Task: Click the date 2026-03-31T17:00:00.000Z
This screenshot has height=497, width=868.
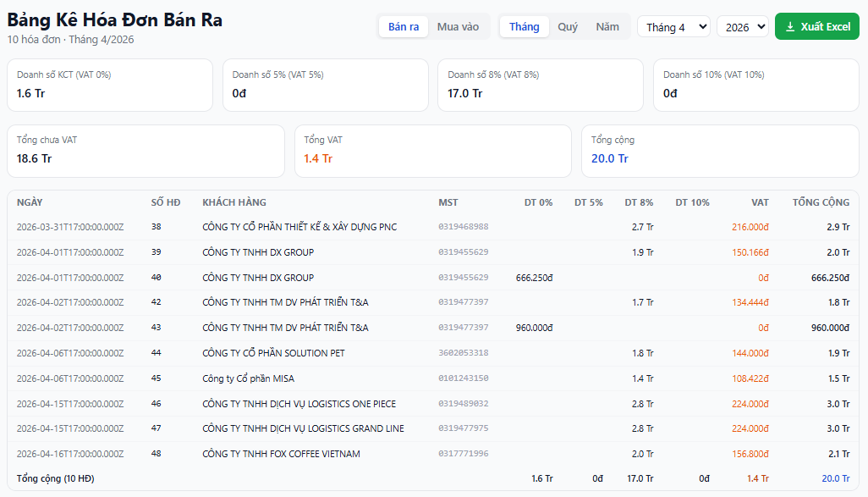Action: (70, 227)
